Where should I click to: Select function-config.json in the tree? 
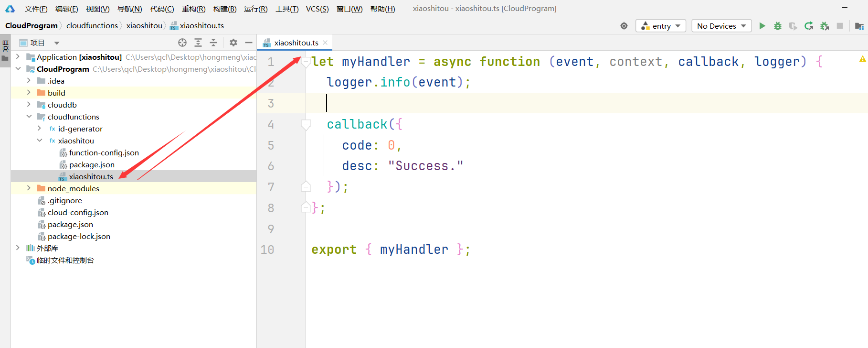click(x=104, y=152)
